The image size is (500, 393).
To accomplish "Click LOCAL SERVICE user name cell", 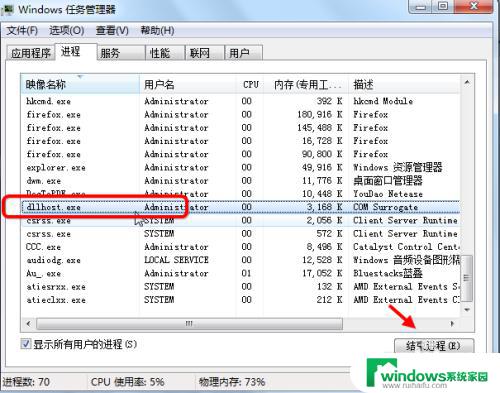I will tap(176, 260).
